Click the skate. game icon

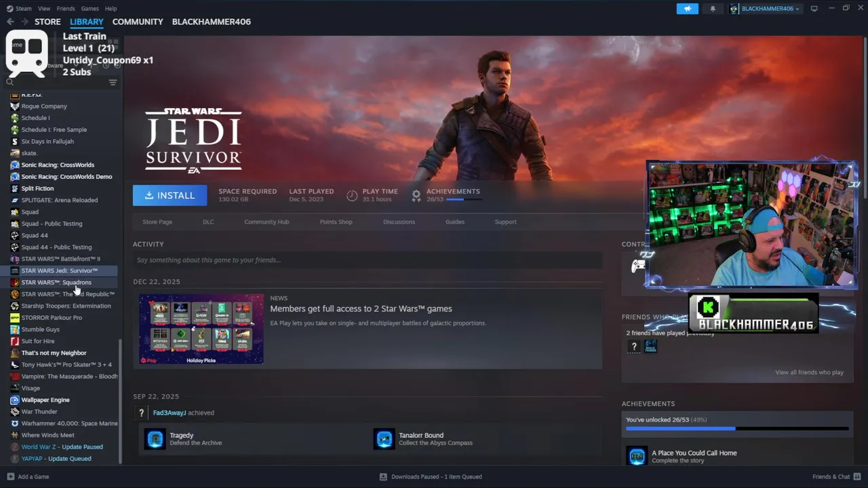click(x=15, y=153)
